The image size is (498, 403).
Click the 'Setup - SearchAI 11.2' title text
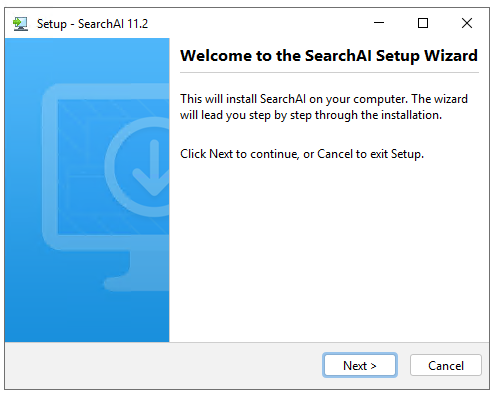(92, 24)
